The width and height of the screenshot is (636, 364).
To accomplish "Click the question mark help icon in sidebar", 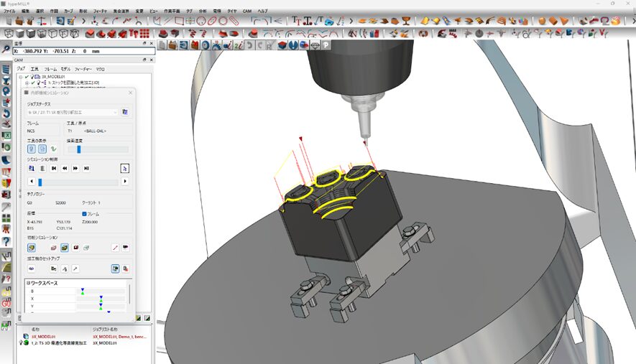I will pos(6,242).
